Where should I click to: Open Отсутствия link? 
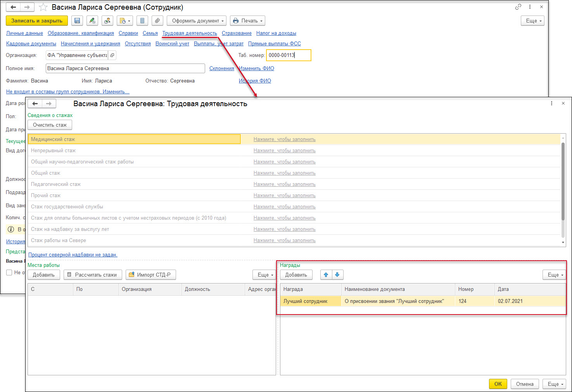click(x=138, y=44)
